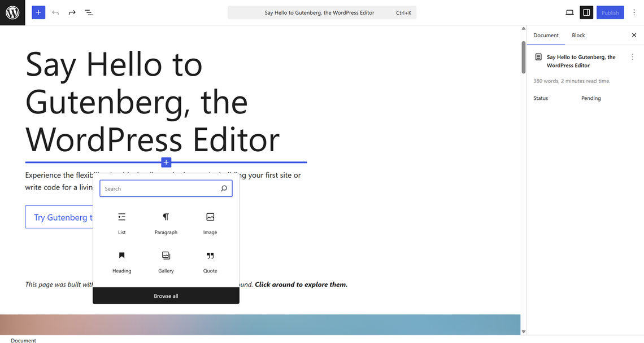Close the settings sidebar
Screen dimensions: 644x343
tap(634, 36)
